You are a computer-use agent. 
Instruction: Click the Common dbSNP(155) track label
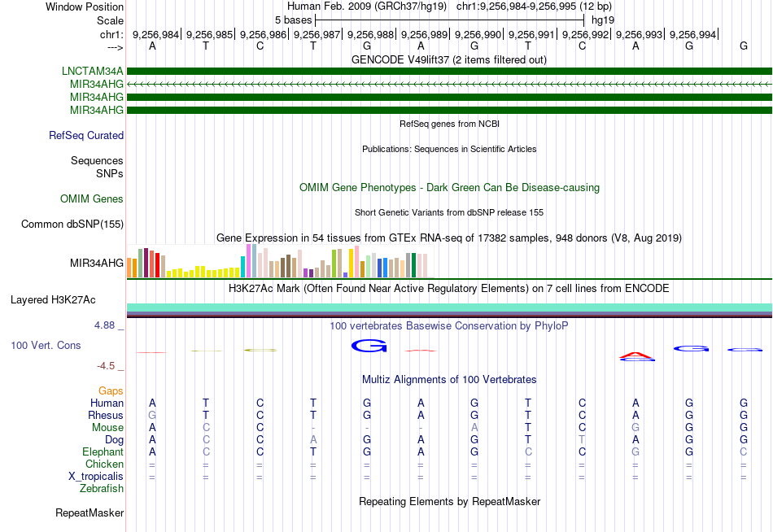coord(72,224)
